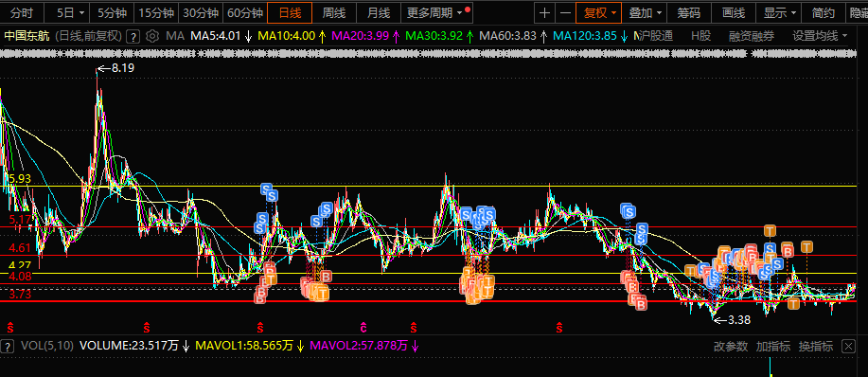Toggle the 筹码 chip display

pos(689,12)
